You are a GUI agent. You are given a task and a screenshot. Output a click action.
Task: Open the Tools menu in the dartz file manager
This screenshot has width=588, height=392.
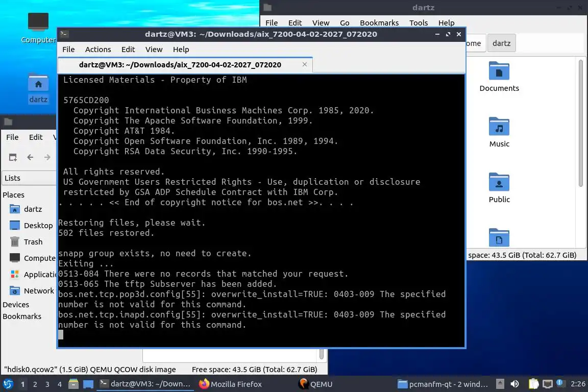pyautogui.click(x=419, y=23)
